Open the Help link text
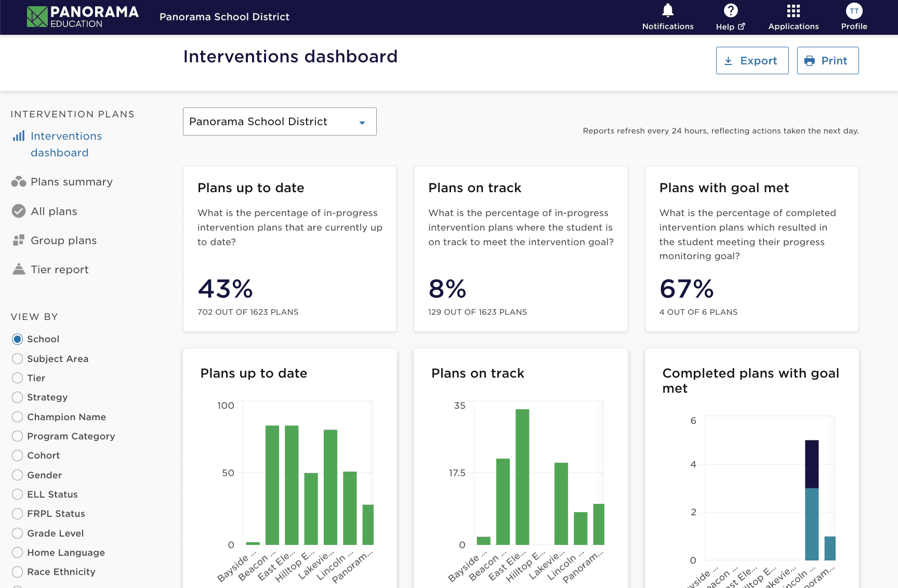Screen dimensions: 898x588 pyautogui.click(x=725, y=27)
